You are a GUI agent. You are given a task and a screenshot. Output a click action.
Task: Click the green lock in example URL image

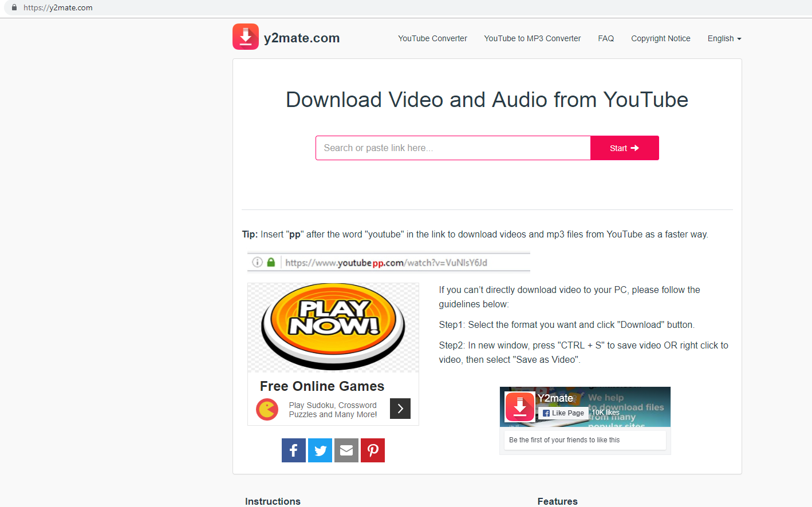(x=271, y=262)
